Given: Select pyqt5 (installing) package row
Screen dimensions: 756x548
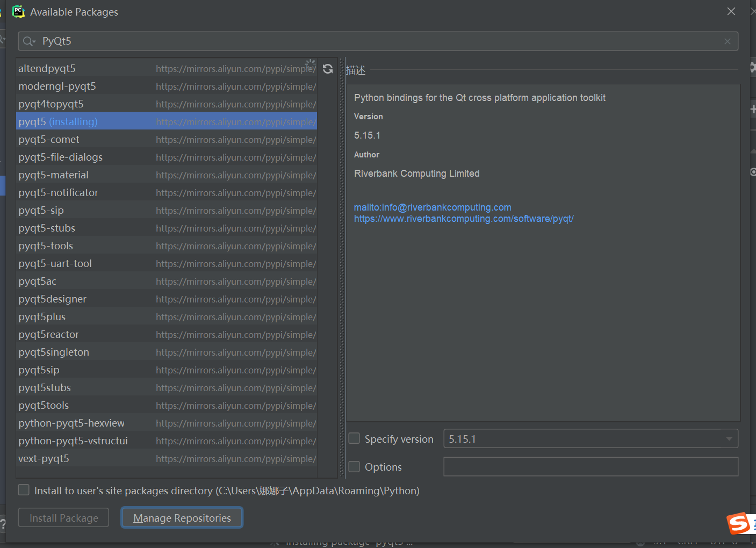Looking at the screenshot, I should [x=167, y=121].
